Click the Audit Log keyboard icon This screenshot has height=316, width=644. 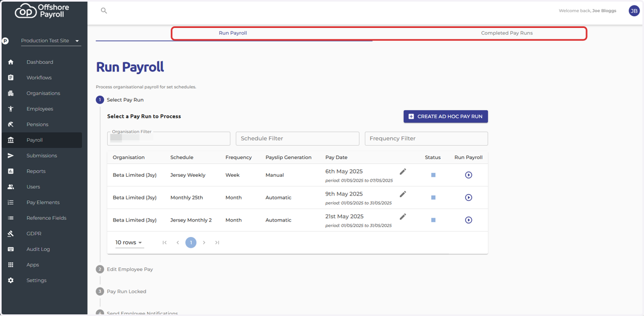pyautogui.click(x=11, y=249)
